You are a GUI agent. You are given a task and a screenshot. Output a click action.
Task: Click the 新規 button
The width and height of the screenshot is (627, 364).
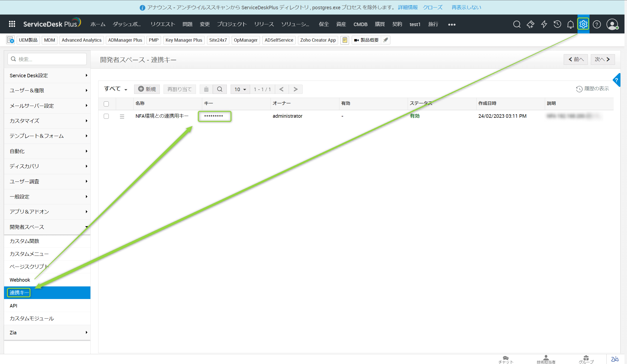point(147,89)
